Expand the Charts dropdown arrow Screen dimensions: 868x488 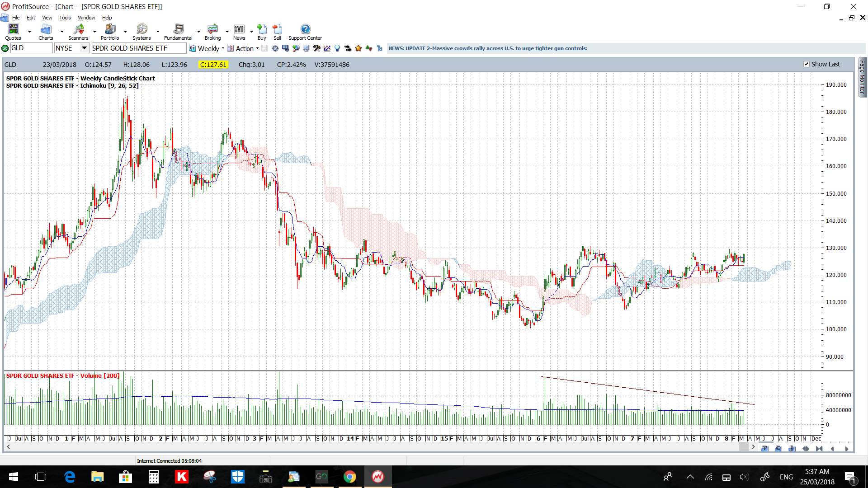click(x=62, y=32)
